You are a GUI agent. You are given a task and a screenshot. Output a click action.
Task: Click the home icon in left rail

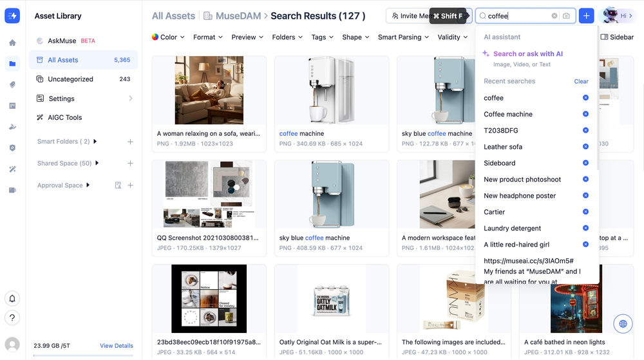click(12, 43)
